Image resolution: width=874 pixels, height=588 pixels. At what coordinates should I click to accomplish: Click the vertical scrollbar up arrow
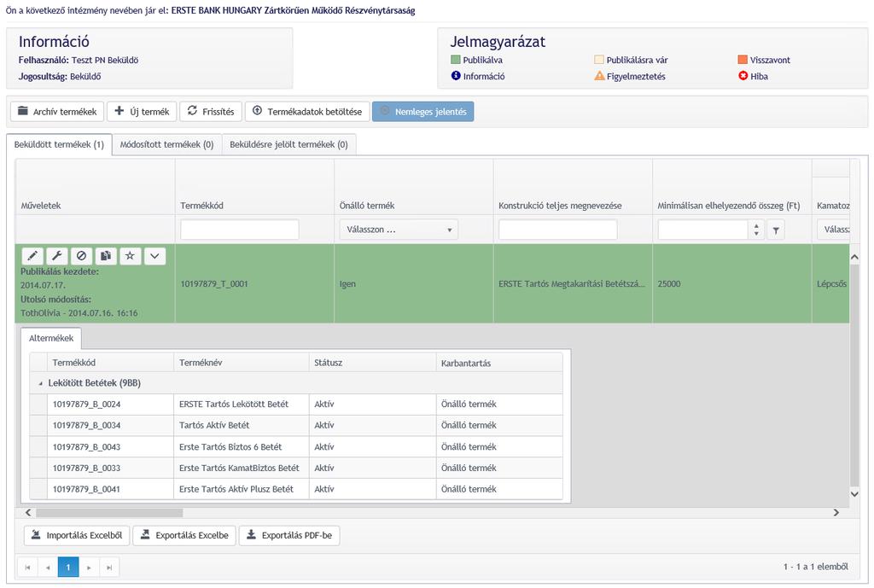(854, 258)
